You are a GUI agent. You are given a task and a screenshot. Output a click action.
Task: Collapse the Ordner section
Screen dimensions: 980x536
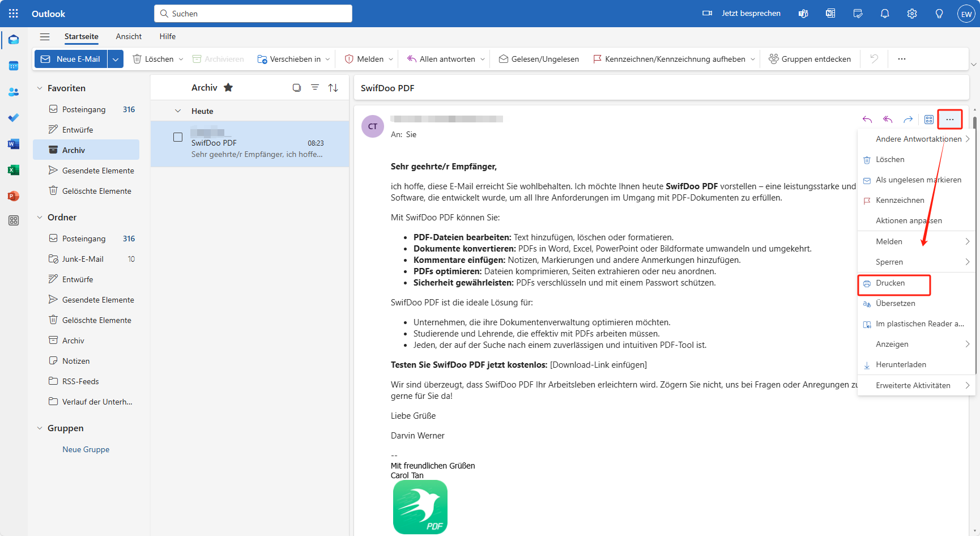click(x=40, y=218)
